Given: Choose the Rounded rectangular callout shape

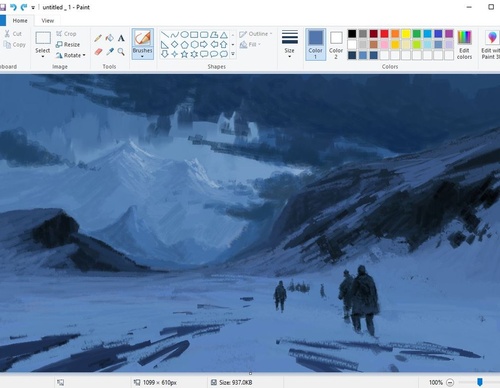Looking at the screenshot, I should click(204, 54).
